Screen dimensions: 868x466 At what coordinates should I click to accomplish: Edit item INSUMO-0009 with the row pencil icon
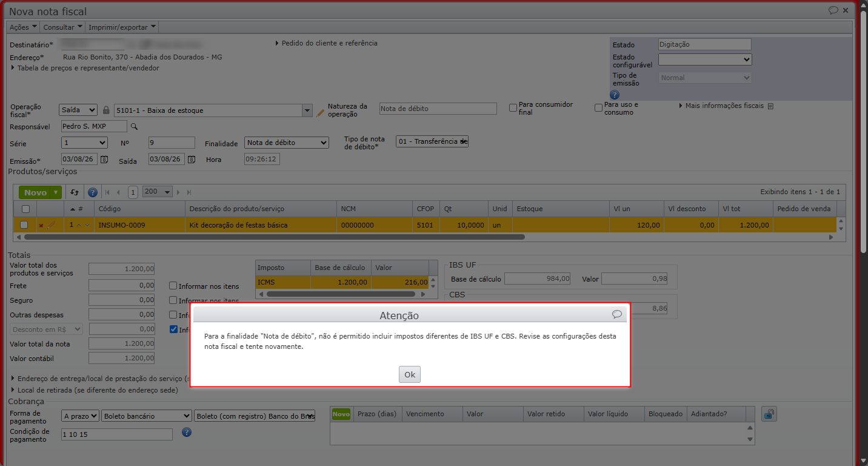click(x=51, y=225)
